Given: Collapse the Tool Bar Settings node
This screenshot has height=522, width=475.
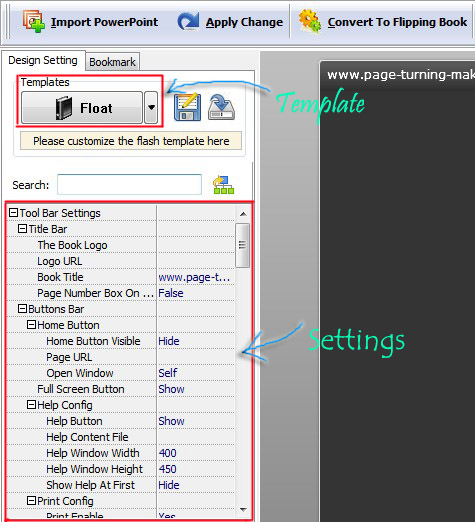Looking at the screenshot, I should (13, 213).
